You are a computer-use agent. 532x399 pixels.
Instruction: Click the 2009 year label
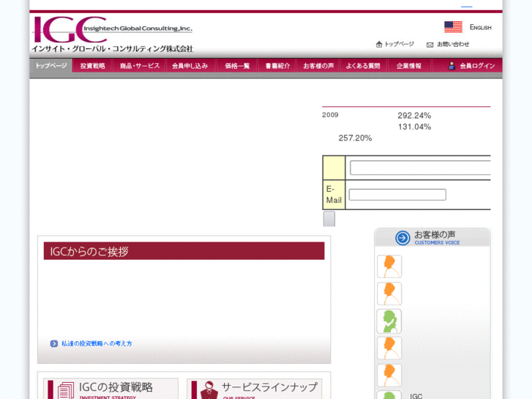coord(330,115)
